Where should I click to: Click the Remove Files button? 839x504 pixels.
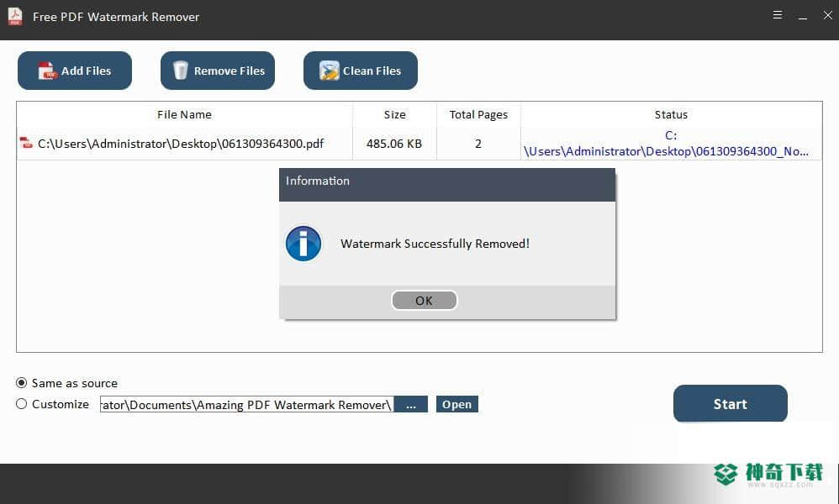click(x=217, y=71)
